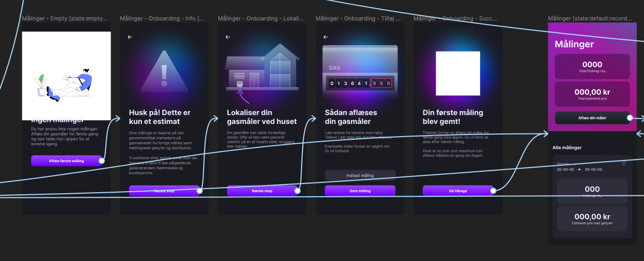Select the GAS meter counter illustration
Image resolution: width=644 pixels, height=261 pixels.
pos(360,68)
